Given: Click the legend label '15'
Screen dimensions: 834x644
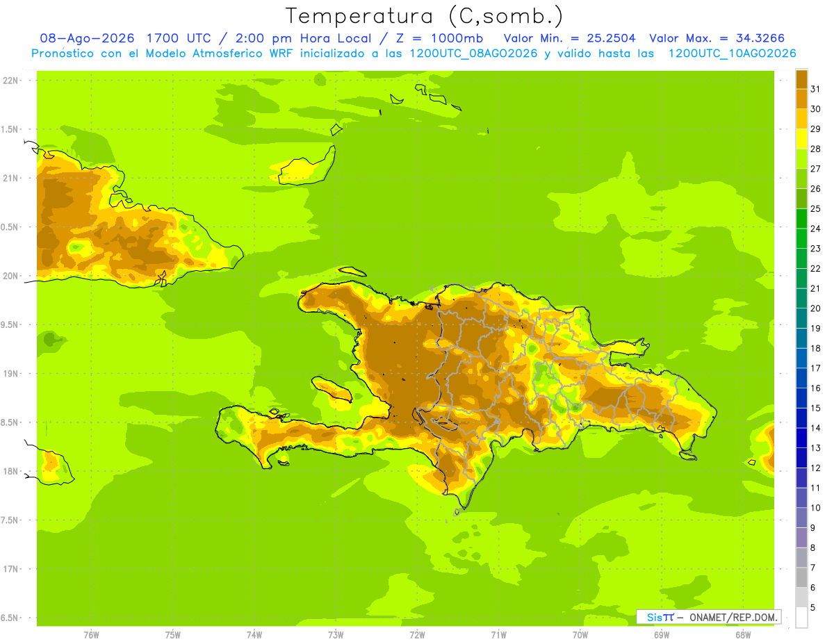Looking at the screenshot, I should tap(815, 408).
